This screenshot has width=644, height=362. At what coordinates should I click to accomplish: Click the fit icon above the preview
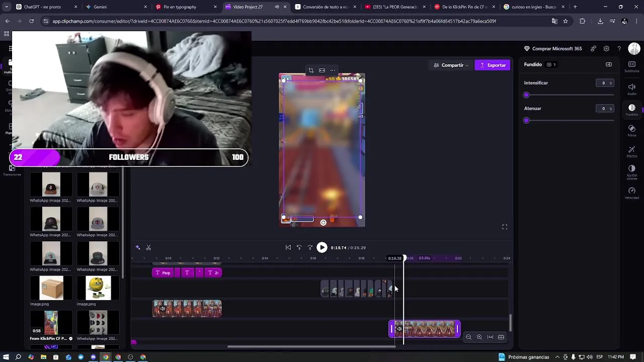point(322,70)
